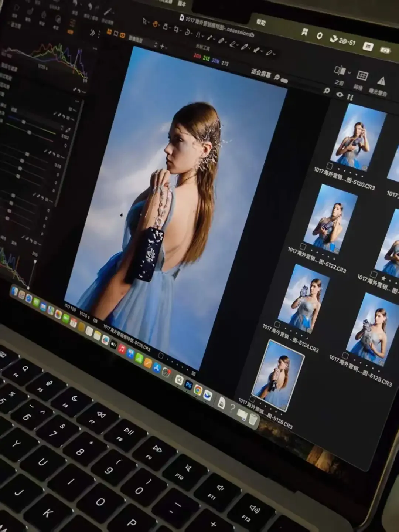This screenshot has height=532, width=399.
Task: Open Photoshop (Ps) from the Dock
Action: [x=188, y=385]
